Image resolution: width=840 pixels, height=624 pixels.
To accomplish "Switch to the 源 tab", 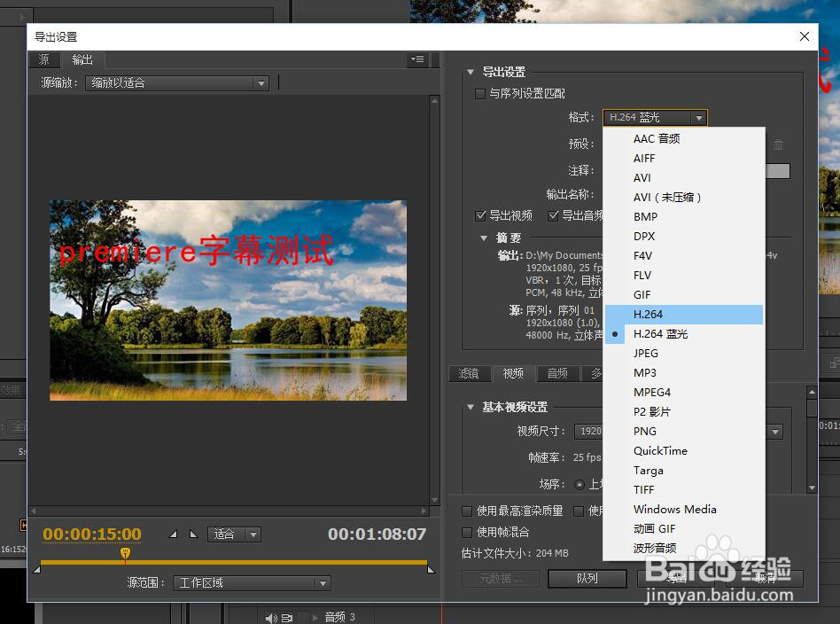I will coord(43,59).
